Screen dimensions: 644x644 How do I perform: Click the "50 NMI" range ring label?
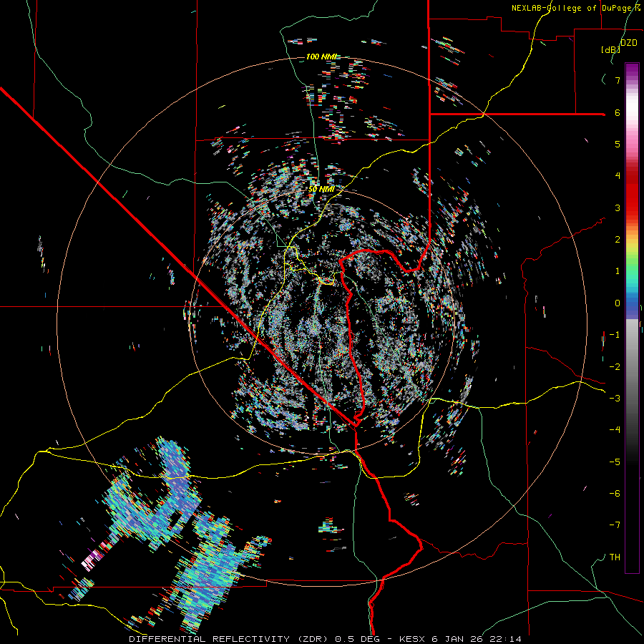pyautogui.click(x=321, y=190)
